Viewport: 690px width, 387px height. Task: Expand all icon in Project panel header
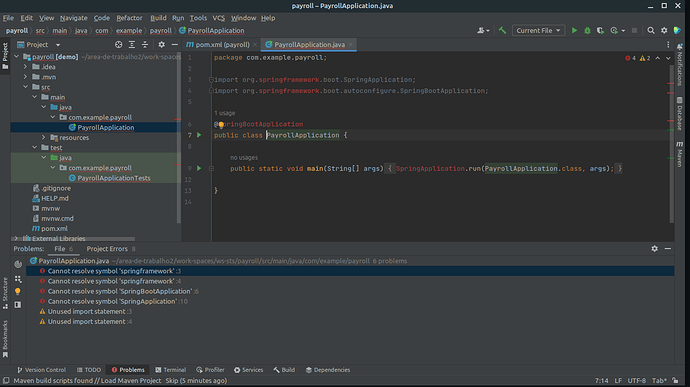point(132,44)
